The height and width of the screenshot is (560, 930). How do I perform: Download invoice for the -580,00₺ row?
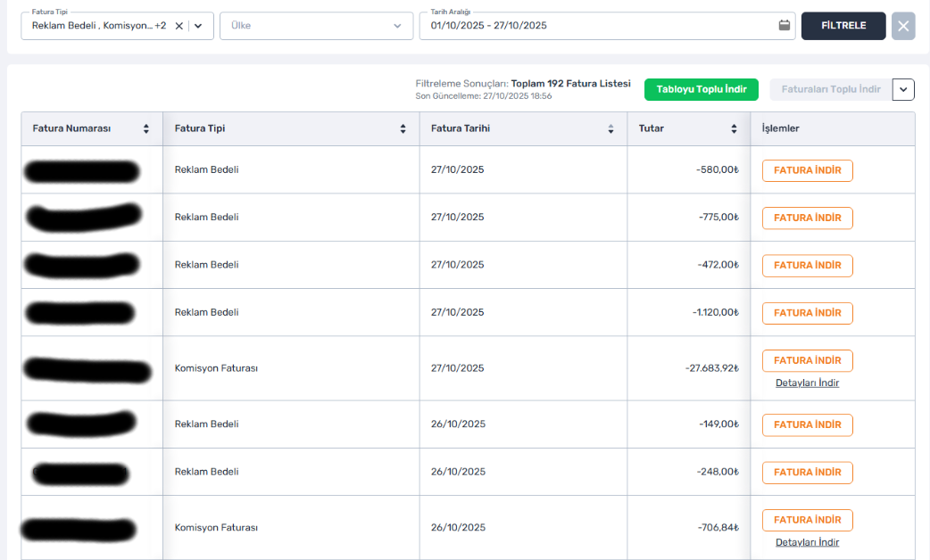pos(807,170)
